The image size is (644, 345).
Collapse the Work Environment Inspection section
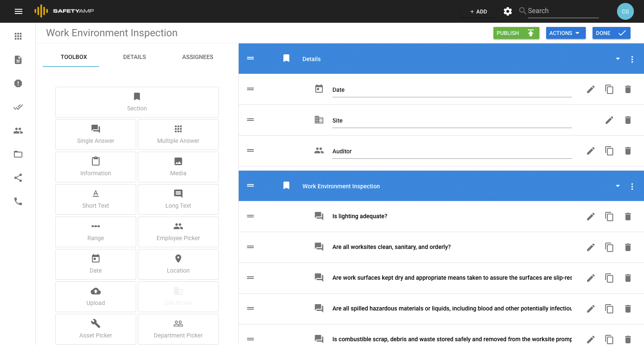[x=617, y=186]
